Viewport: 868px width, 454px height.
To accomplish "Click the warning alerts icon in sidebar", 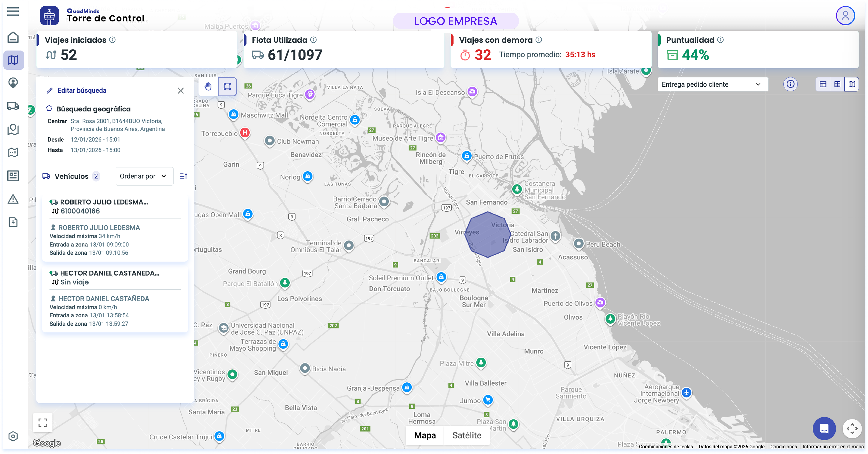I will pos(13,199).
